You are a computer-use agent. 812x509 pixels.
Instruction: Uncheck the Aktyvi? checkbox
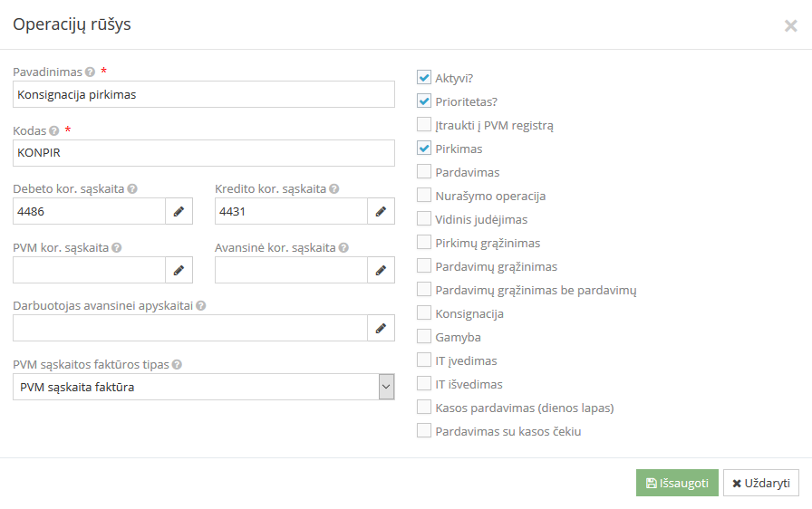[424, 78]
